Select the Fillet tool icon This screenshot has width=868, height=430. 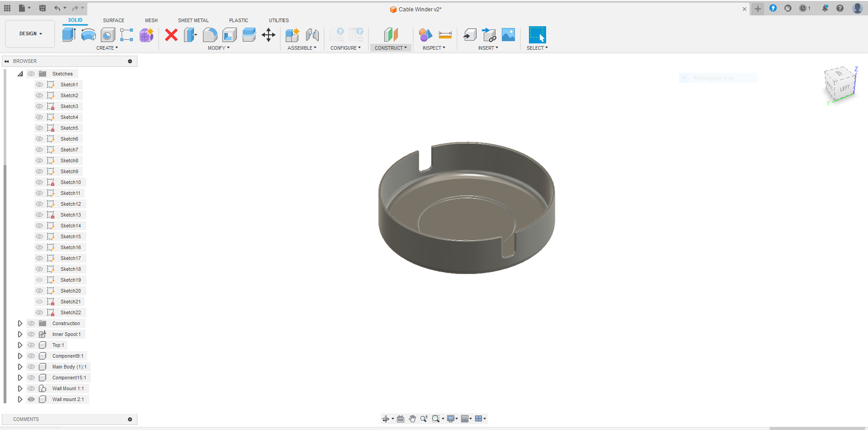(x=210, y=35)
